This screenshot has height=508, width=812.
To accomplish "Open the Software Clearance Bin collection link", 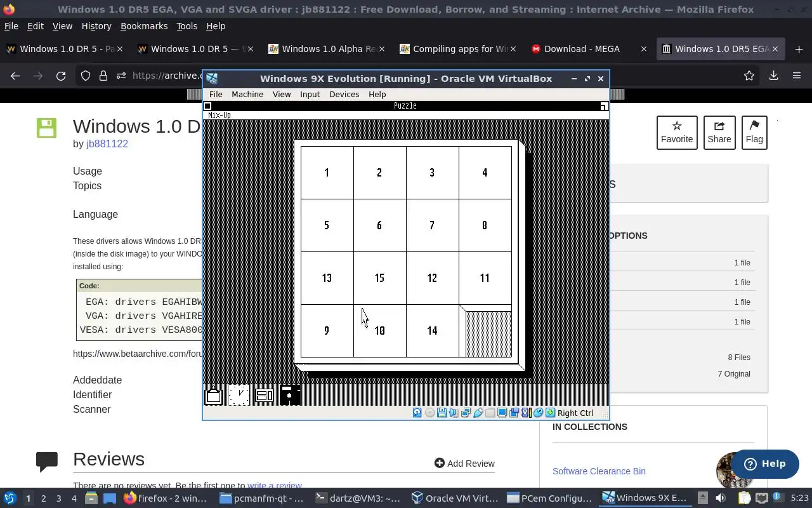I will pyautogui.click(x=599, y=471).
